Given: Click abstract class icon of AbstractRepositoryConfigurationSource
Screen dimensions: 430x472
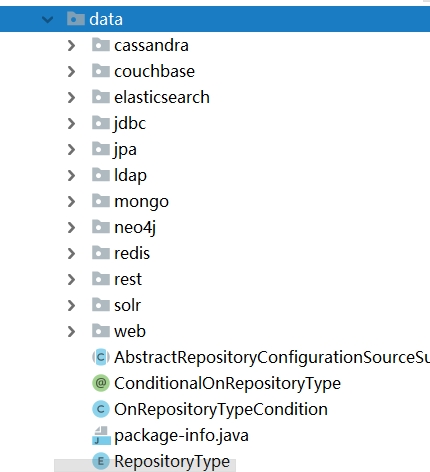Looking at the screenshot, I should coord(101,357).
